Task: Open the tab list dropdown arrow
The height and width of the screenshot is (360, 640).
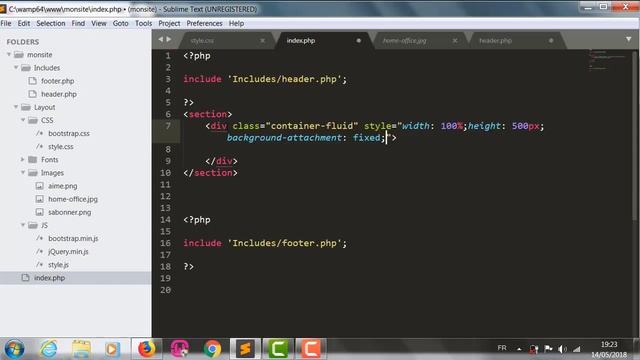Action: coord(629,39)
